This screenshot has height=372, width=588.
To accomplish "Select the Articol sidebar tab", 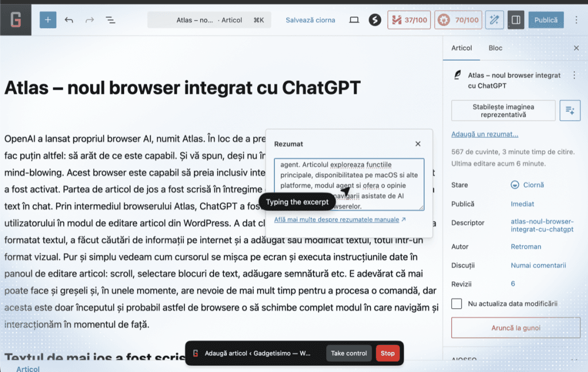I will click(462, 48).
